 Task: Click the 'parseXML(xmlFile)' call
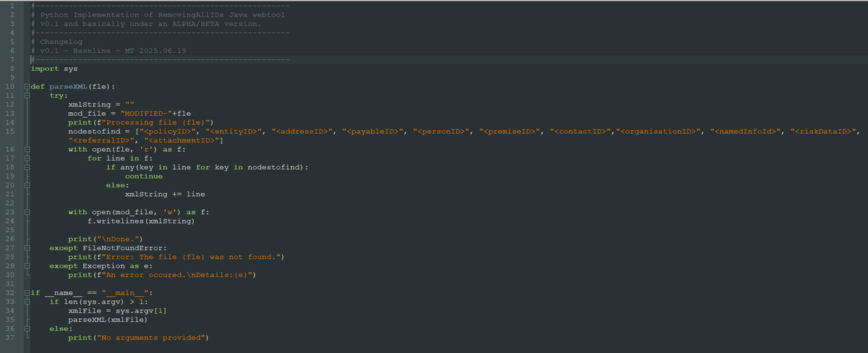click(109, 320)
